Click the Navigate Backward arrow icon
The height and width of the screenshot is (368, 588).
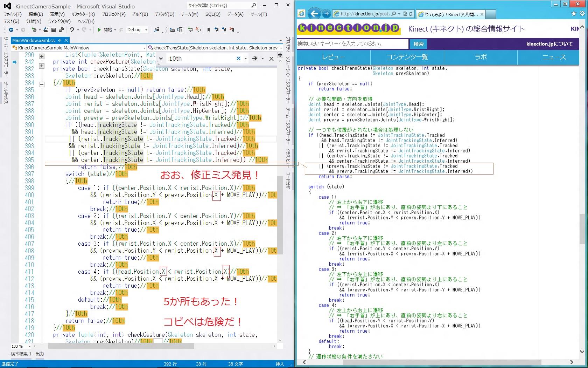(11, 30)
